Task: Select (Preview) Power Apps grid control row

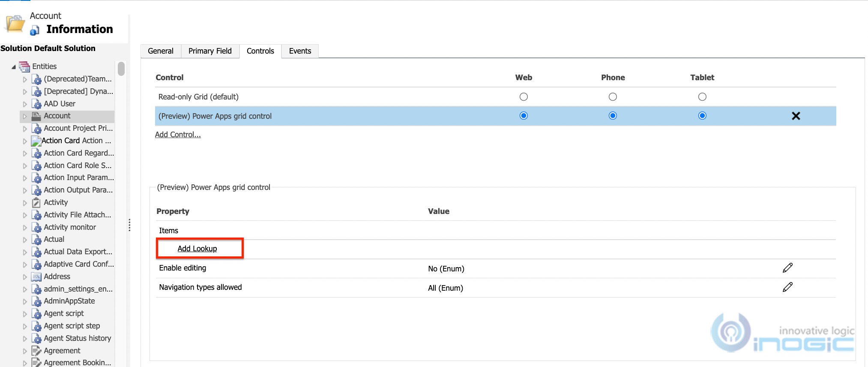Action: [x=495, y=116]
